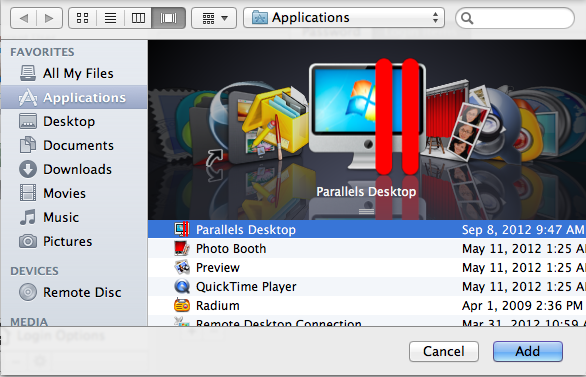The height and width of the screenshot is (377, 586).
Task: Click the Applications sidebar icon
Action: coord(28,97)
